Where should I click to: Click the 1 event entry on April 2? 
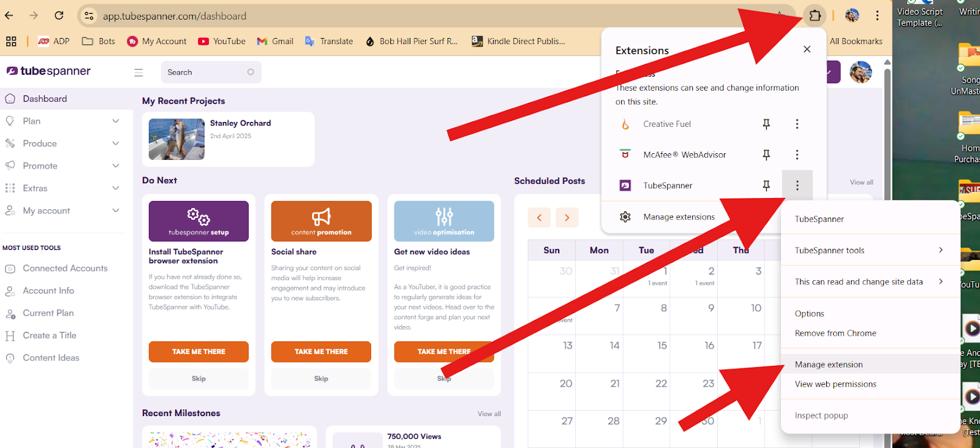coord(704,283)
